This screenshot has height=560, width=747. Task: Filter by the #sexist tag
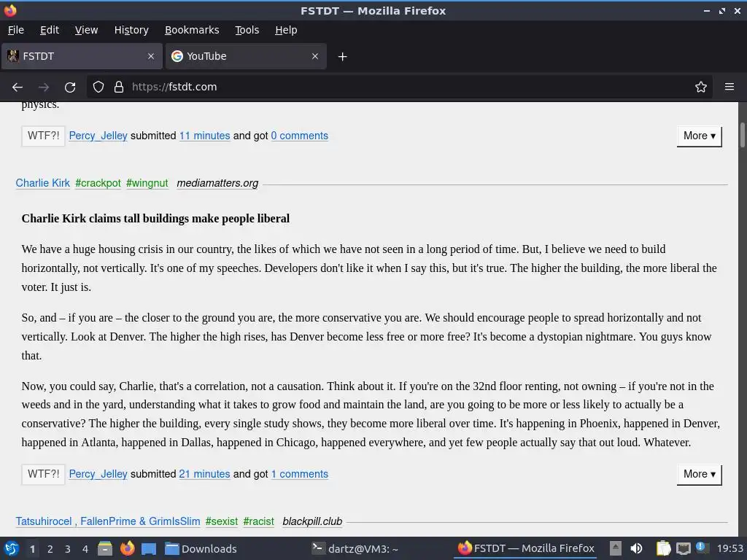tap(222, 521)
